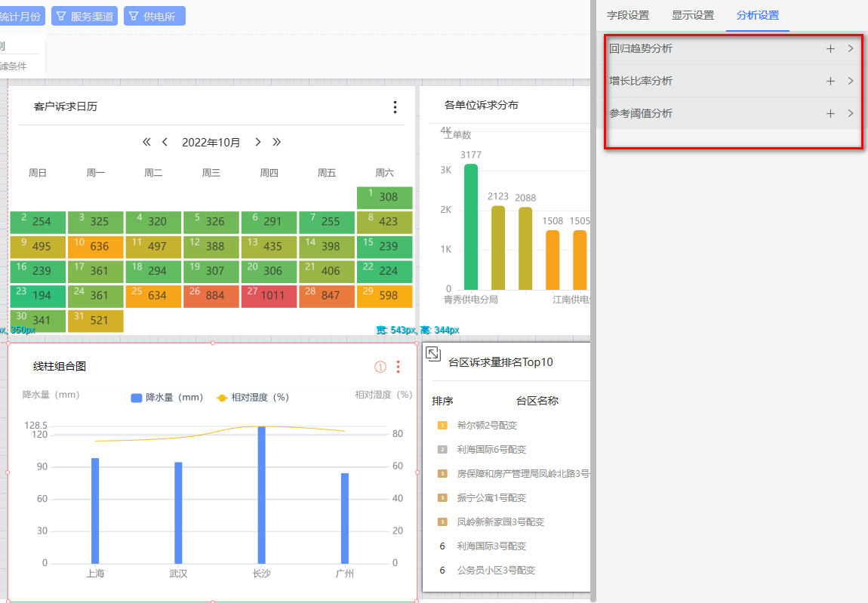Image resolution: width=868 pixels, height=603 pixels.
Task: Click the plus icon beside 参考阈值分析
Action: point(830,114)
